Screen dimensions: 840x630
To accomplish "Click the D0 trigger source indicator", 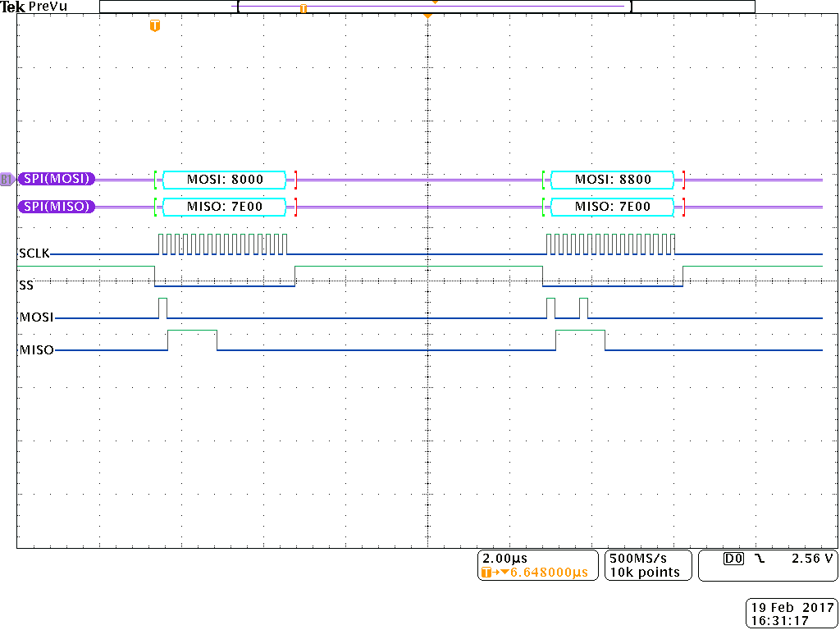I will click(734, 559).
